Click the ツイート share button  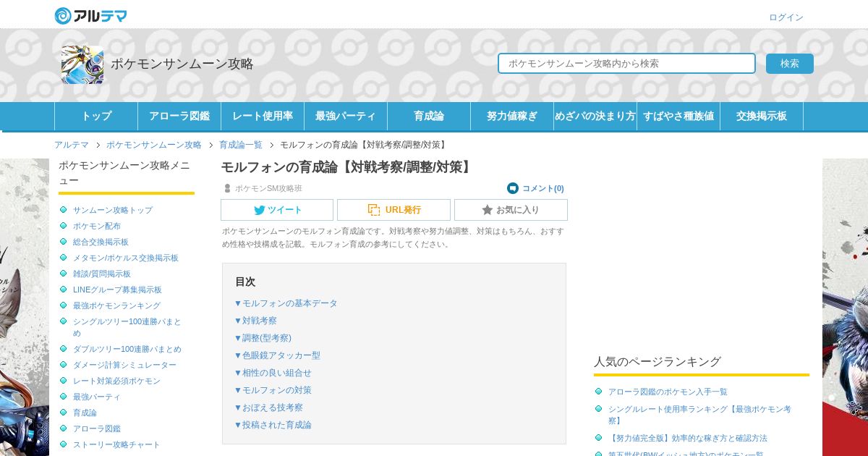tap(277, 210)
